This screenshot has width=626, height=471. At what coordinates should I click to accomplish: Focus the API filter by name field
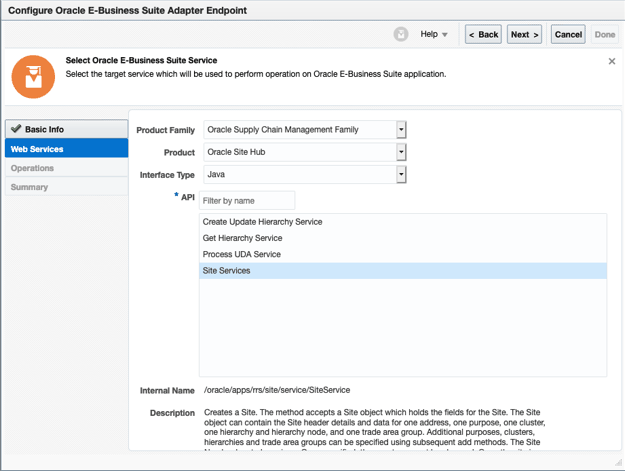247,201
